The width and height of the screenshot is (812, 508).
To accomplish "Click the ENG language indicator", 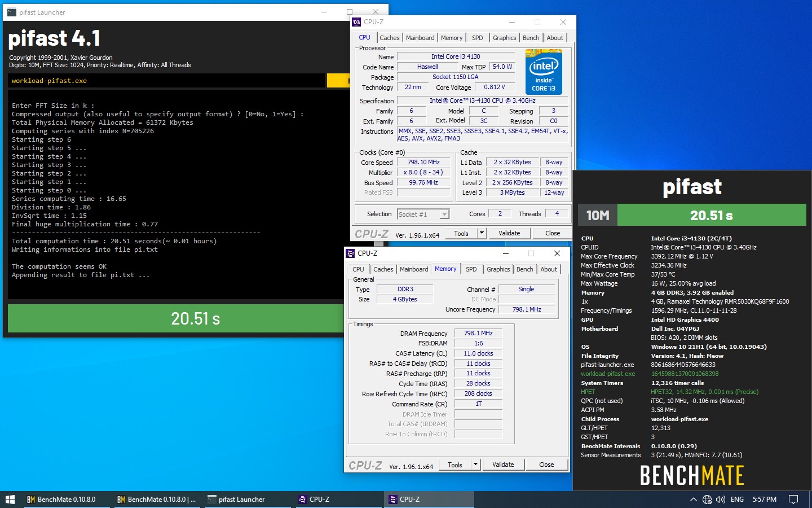I will point(737,500).
